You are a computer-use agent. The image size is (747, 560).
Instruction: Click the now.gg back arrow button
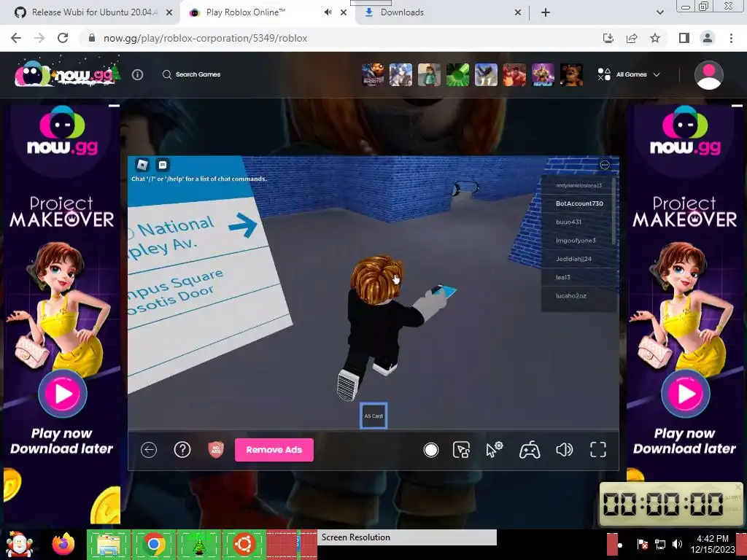coord(149,449)
